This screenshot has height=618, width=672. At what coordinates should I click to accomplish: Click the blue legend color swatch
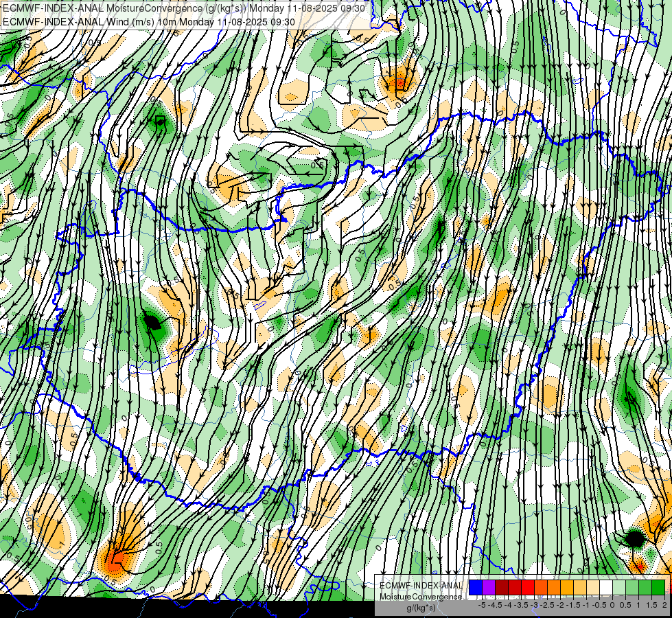tap(476, 588)
